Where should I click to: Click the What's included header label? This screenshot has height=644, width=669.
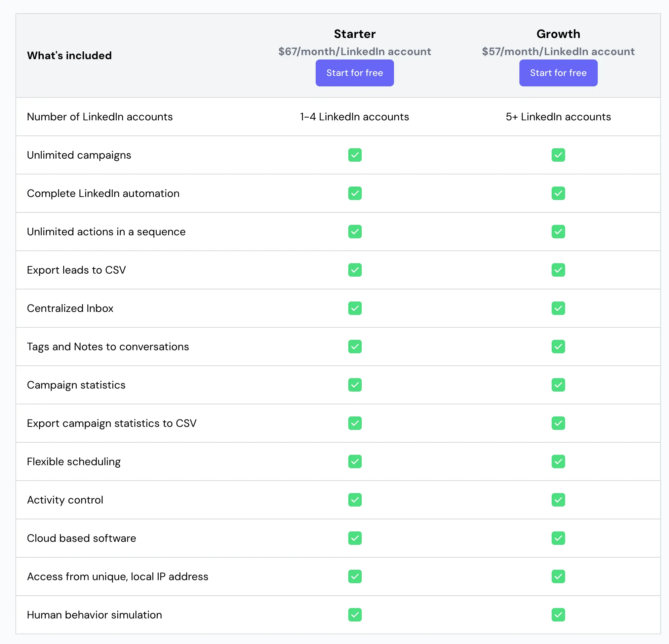(69, 55)
